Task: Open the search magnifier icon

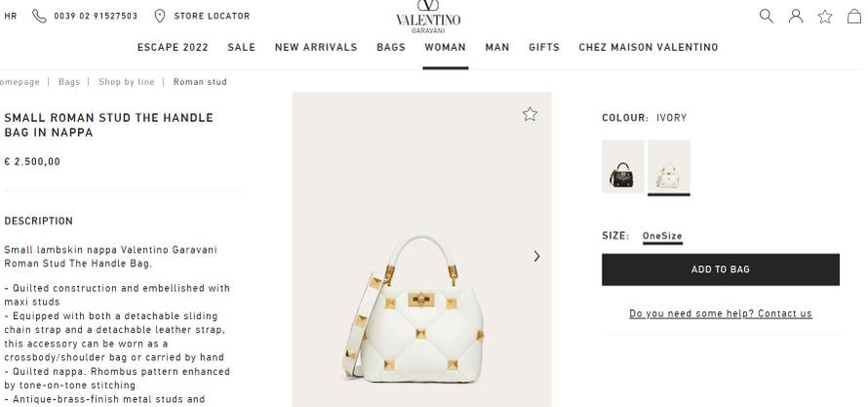Action: click(767, 16)
